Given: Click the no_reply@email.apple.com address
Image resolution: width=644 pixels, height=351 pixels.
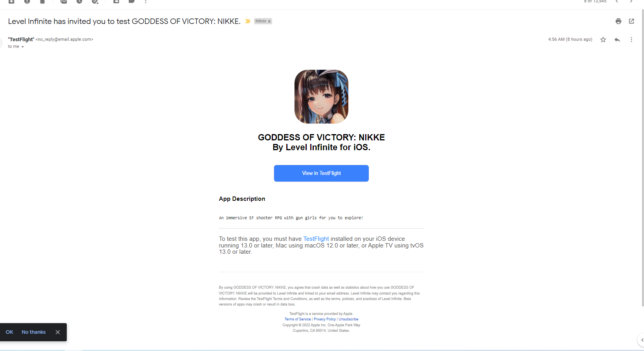Looking at the screenshot, I should click(x=64, y=40).
